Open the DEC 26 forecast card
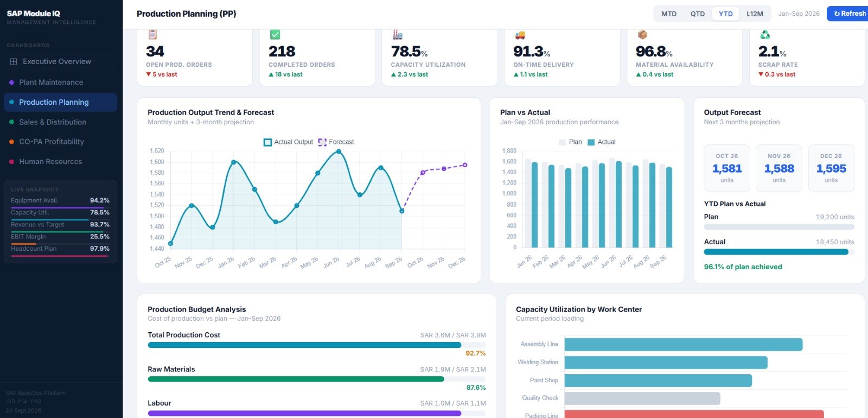Screen dimensions: 868x418 (831, 168)
